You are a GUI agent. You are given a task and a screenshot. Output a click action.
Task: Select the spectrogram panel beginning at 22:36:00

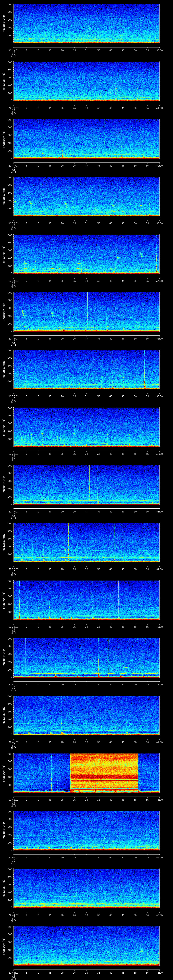(86, 427)
